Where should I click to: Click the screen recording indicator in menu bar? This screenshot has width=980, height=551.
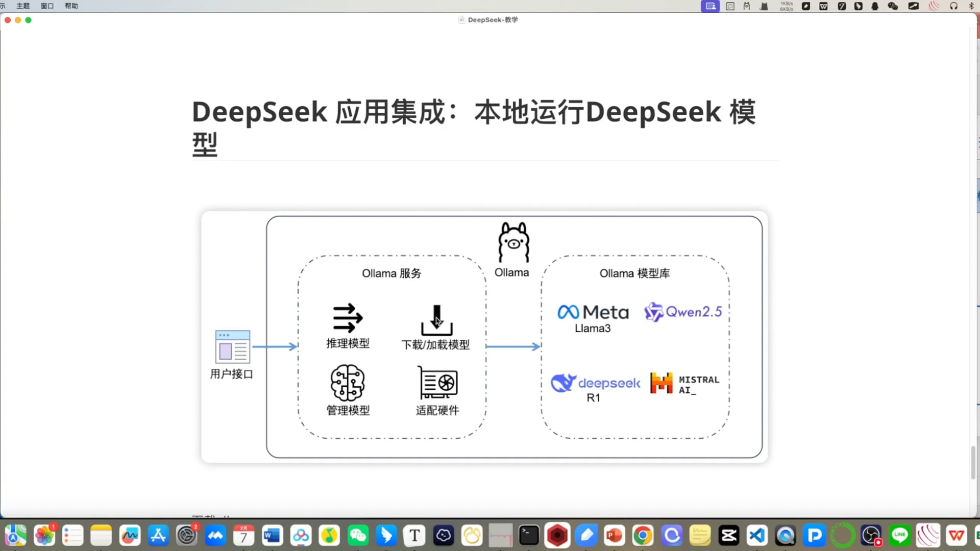[x=710, y=6]
